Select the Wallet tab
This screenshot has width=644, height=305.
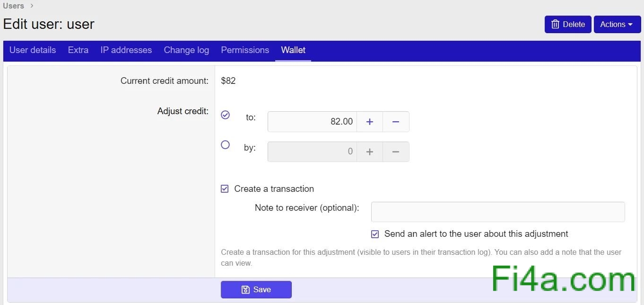293,50
